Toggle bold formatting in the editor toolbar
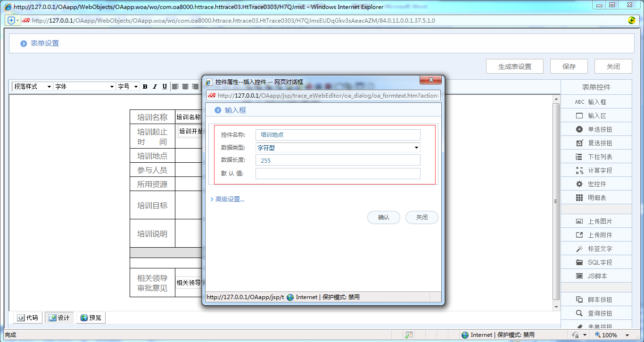 145,86
